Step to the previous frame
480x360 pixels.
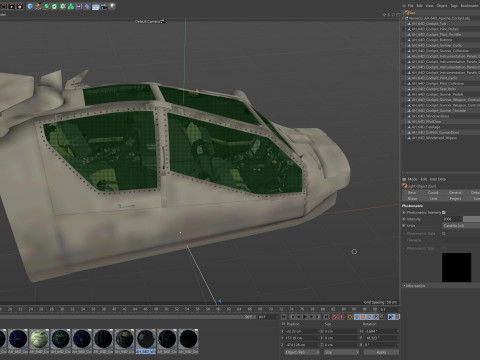pos(299,317)
